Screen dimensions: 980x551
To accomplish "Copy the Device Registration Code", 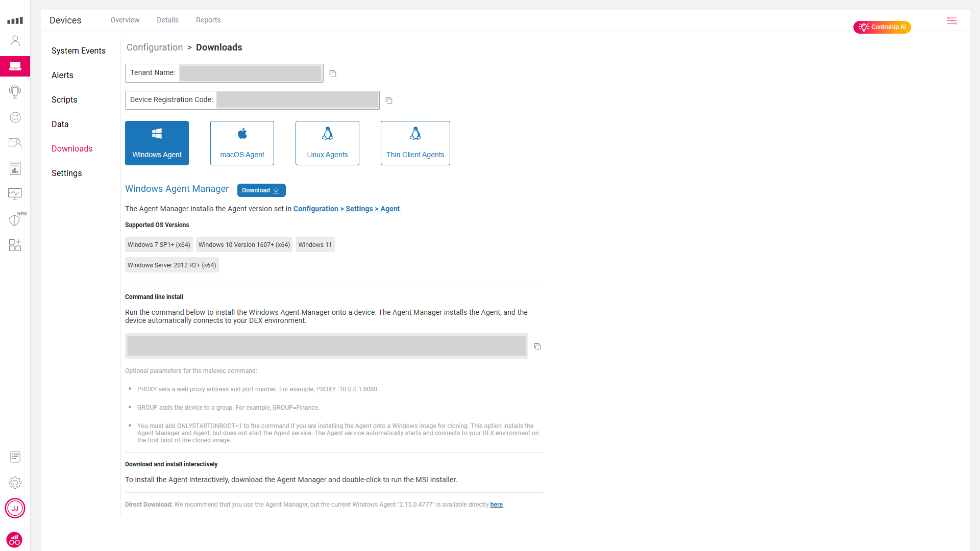I will tap(389, 101).
